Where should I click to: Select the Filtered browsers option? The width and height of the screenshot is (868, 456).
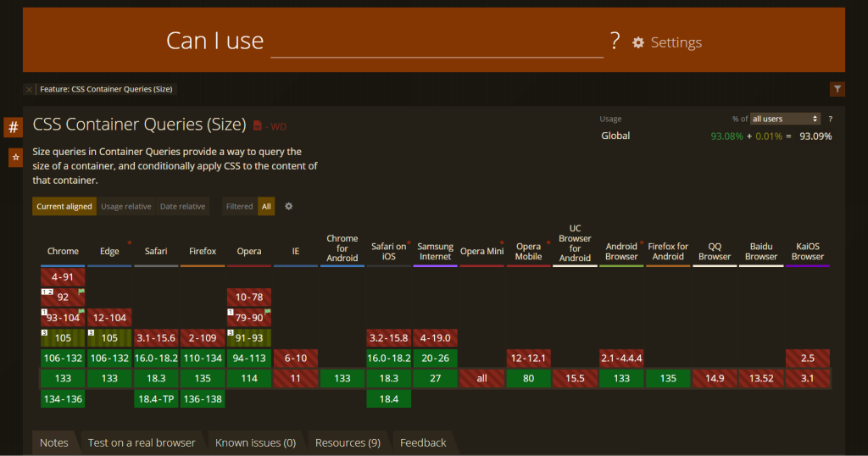[x=239, y=207]
